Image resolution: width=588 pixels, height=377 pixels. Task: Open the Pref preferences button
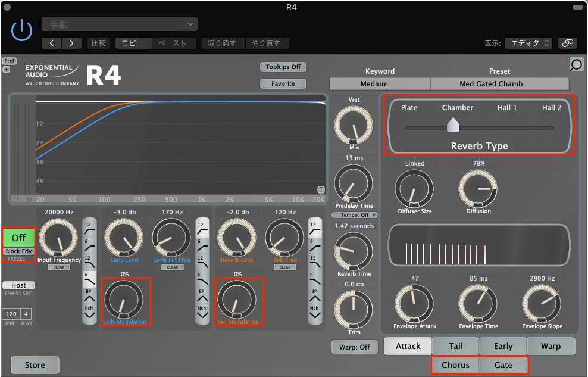pos(10,61)
